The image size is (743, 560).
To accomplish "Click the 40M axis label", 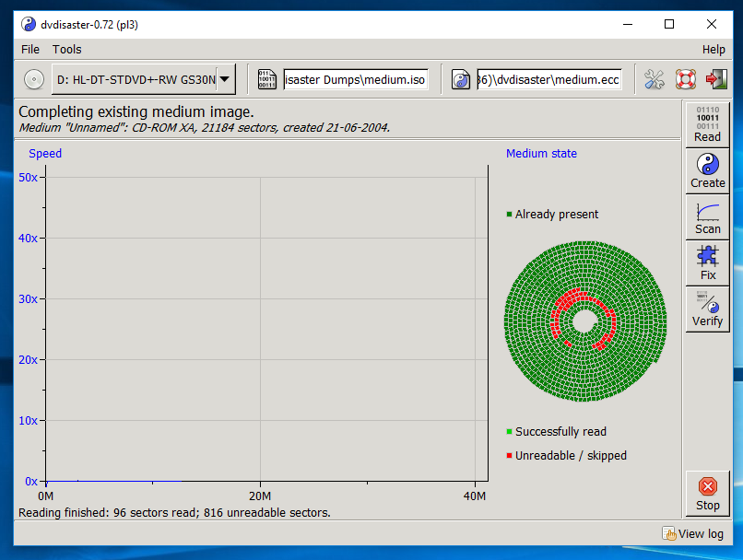I will (475, 496).
